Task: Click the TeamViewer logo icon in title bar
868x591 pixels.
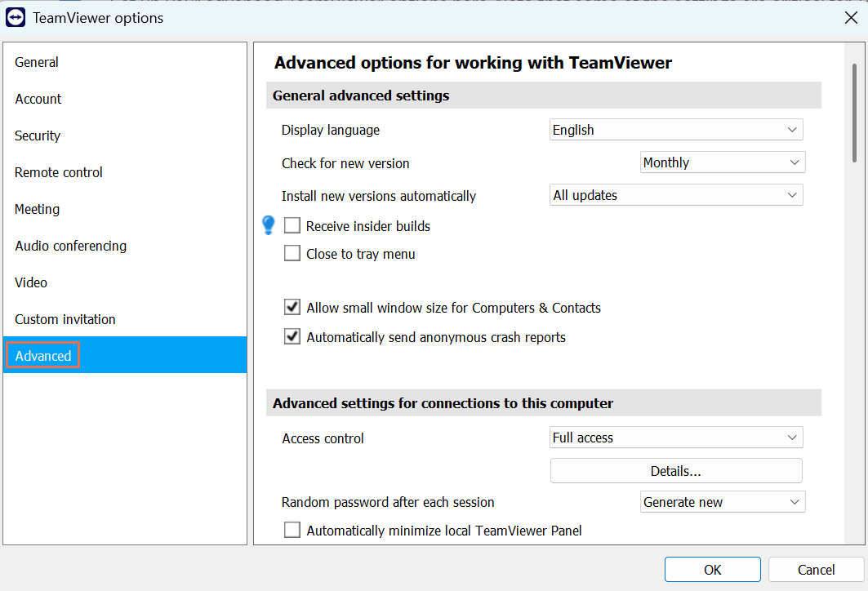Action: coord(15,18)
